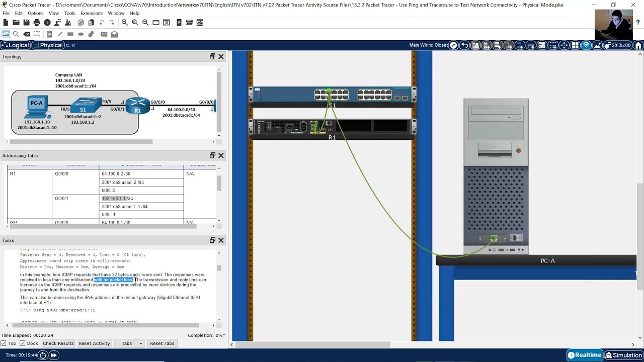Image resolution: width=644 pixels, height=362 pixels.
Task: Select the Inspect magnifier tool
Action: point(16,34)
